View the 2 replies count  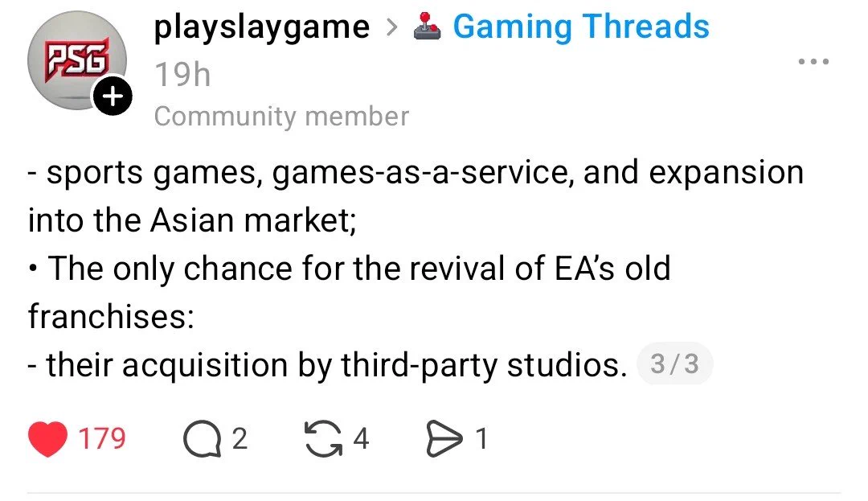coord(240,439)
